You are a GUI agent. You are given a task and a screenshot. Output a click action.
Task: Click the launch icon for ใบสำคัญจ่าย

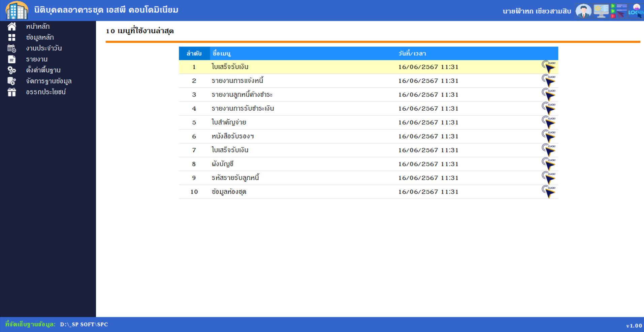click(x=549, y=122)
